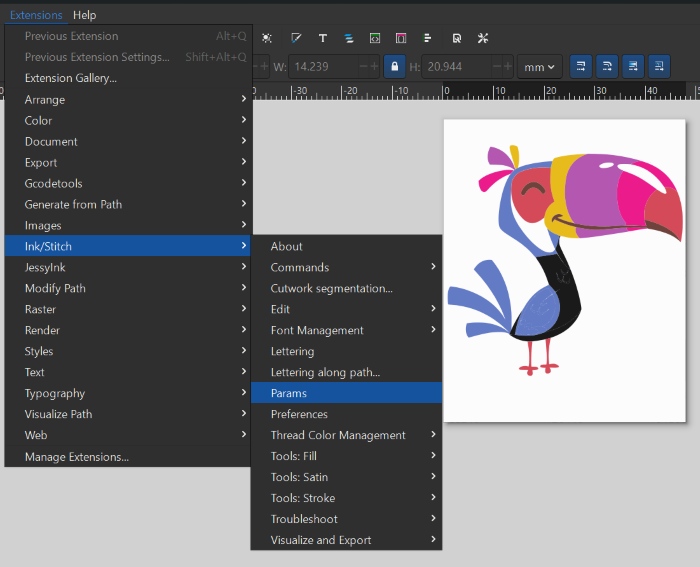The height and width of the screenshot is (567, 700).
Task: Toggle the scale stroke width button
Action: tap(580, 67)
